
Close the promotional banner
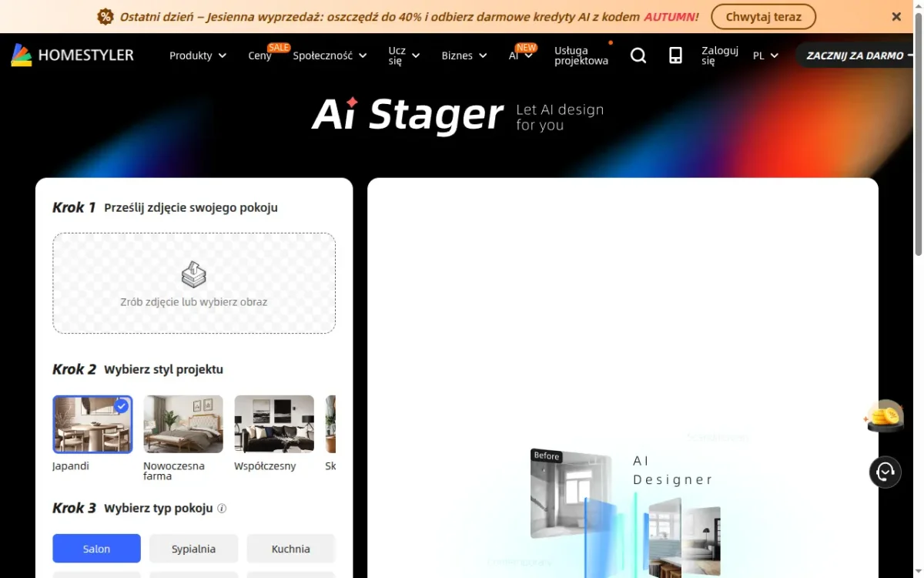(x=896, y=16)
